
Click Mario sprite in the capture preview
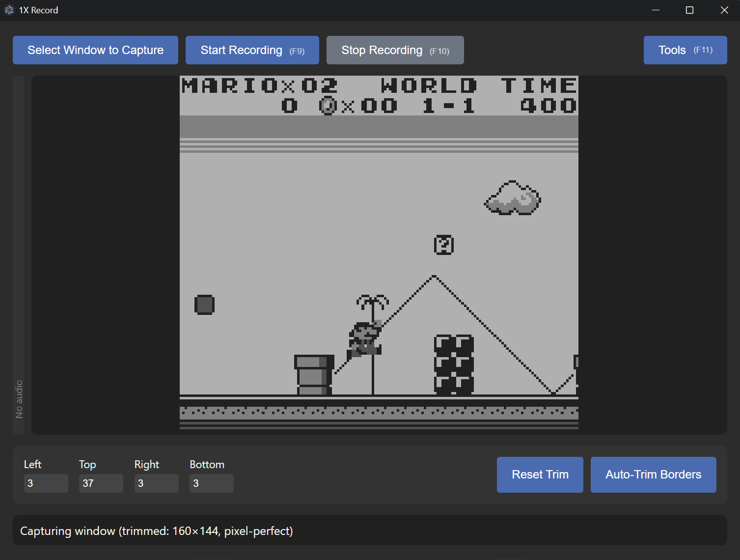click(x=364, y=339)
